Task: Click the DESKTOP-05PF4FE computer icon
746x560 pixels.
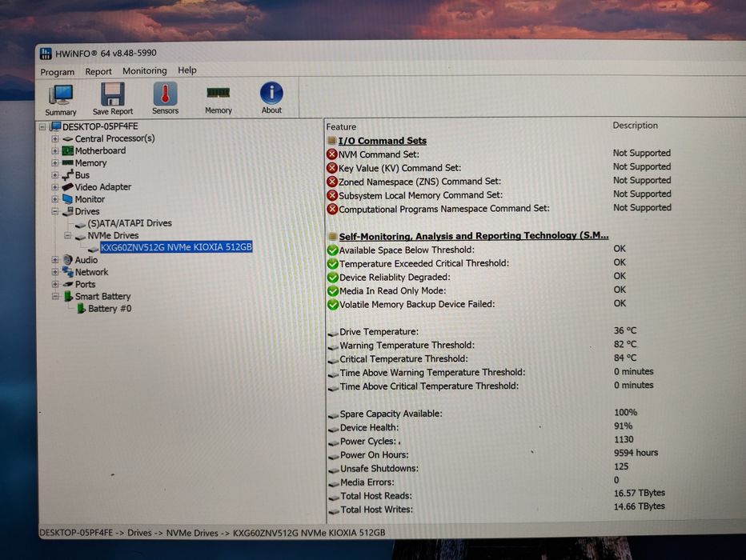Action: pos(56,126)
